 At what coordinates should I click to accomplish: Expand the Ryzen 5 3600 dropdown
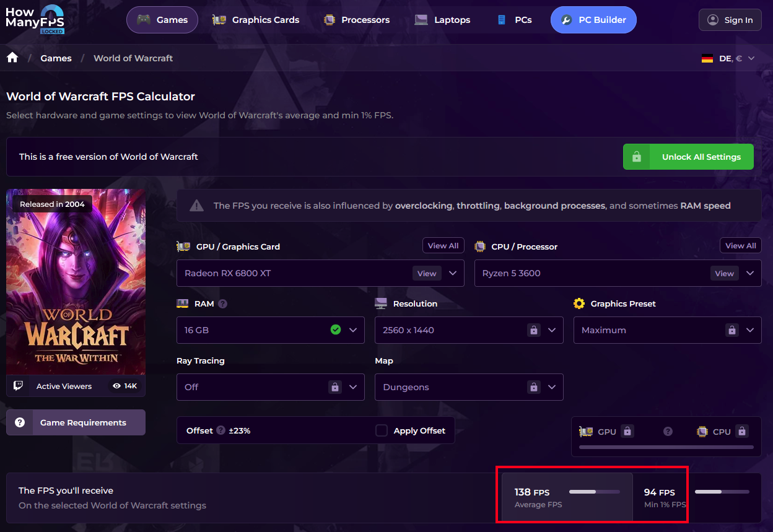pos(750,273)
